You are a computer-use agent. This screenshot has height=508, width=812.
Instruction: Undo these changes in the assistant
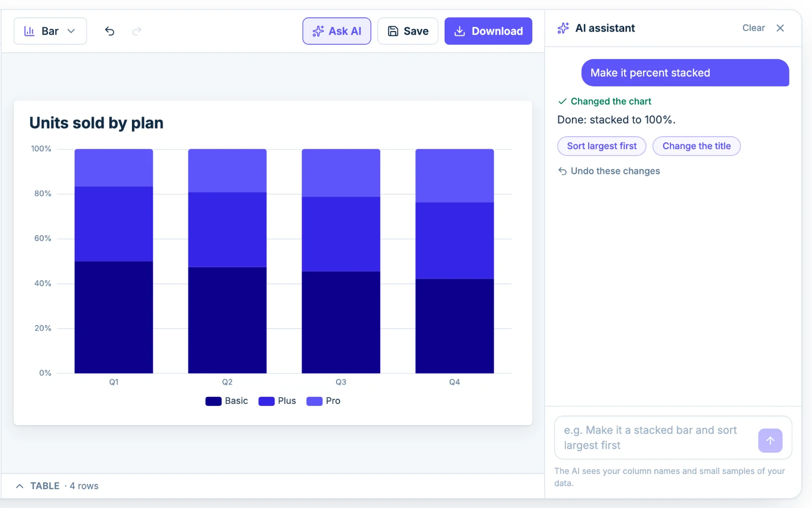point(609,171)
